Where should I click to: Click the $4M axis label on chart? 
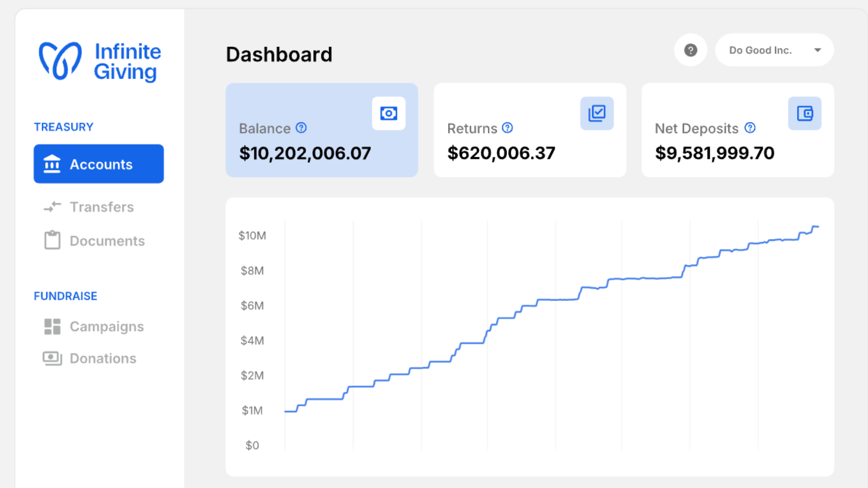point(252,340)
